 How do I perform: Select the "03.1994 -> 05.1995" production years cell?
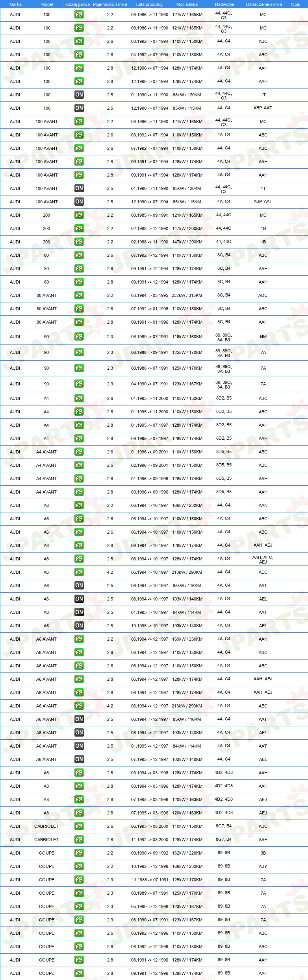point(150,295)
